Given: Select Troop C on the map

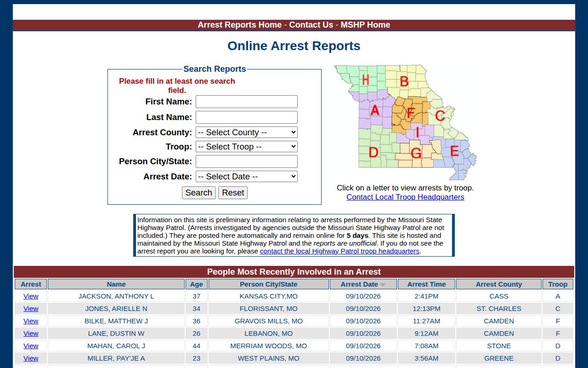Looking at the screenshot, I should [x=440, y=115].
